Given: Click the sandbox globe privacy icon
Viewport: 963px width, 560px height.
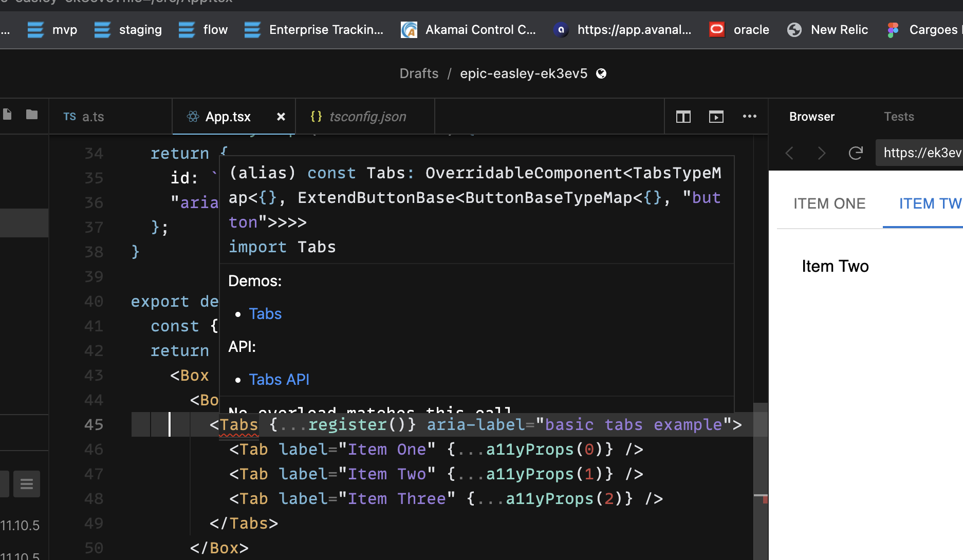Looking at the screenshot, I should [x=601, y=73].
